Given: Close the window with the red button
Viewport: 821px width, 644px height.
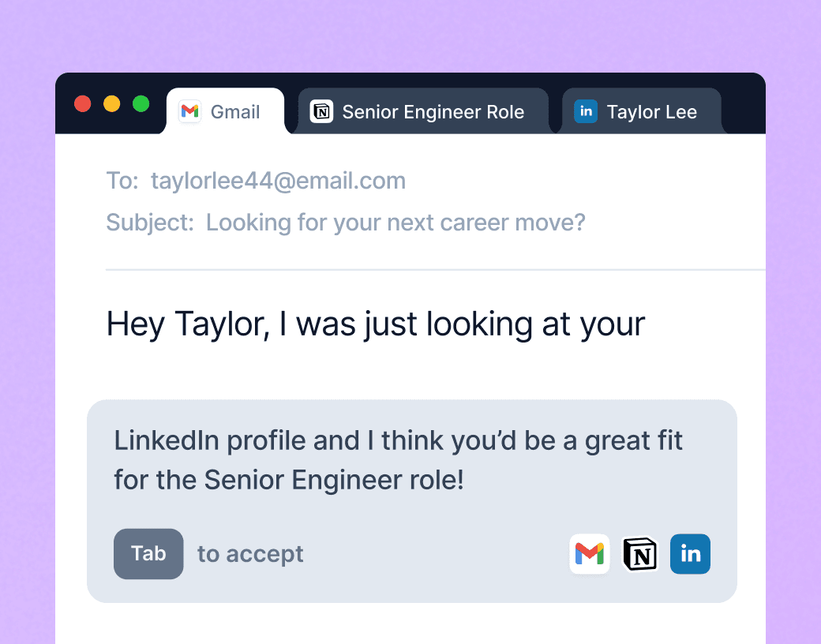Looking at the screenshot, I should click(83, 104).
